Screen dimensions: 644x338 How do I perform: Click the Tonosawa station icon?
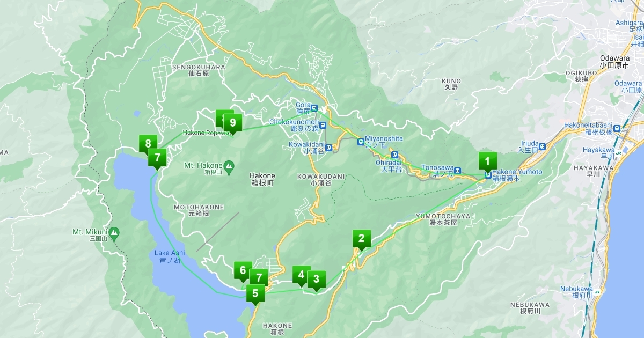click(457, 171)
